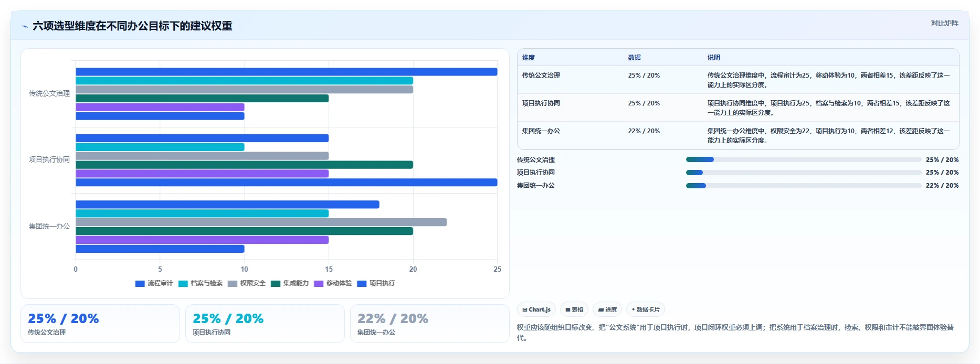
Task: Click the 25% / 20% value beside 项目执行协同 progress bar
Action: 942,173
